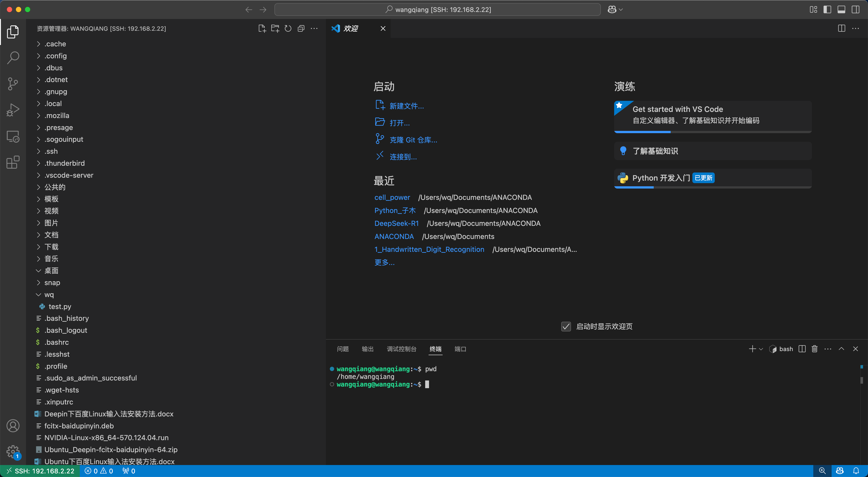868x477 pixels.
Task: Kill terminal with the trash icon
Action: (814, 349)
